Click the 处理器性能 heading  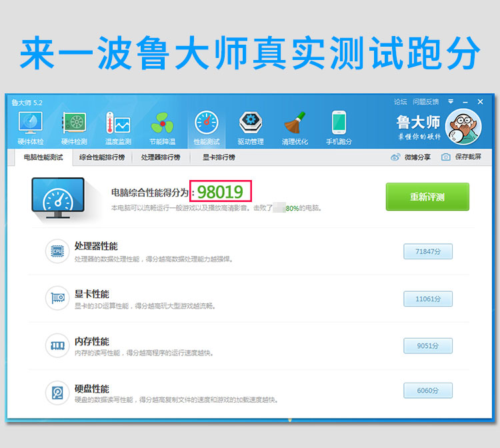point(96,246)
